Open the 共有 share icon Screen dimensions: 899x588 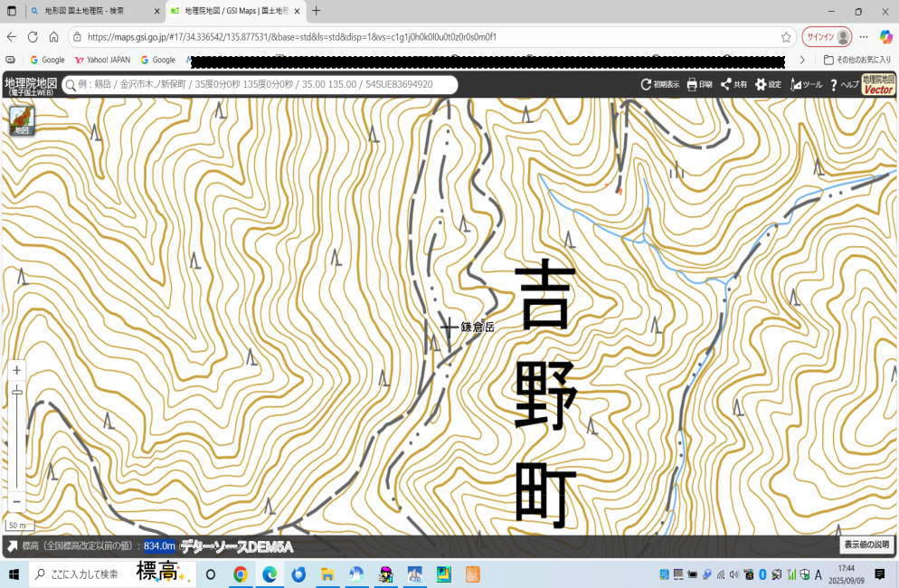[733, 84]
